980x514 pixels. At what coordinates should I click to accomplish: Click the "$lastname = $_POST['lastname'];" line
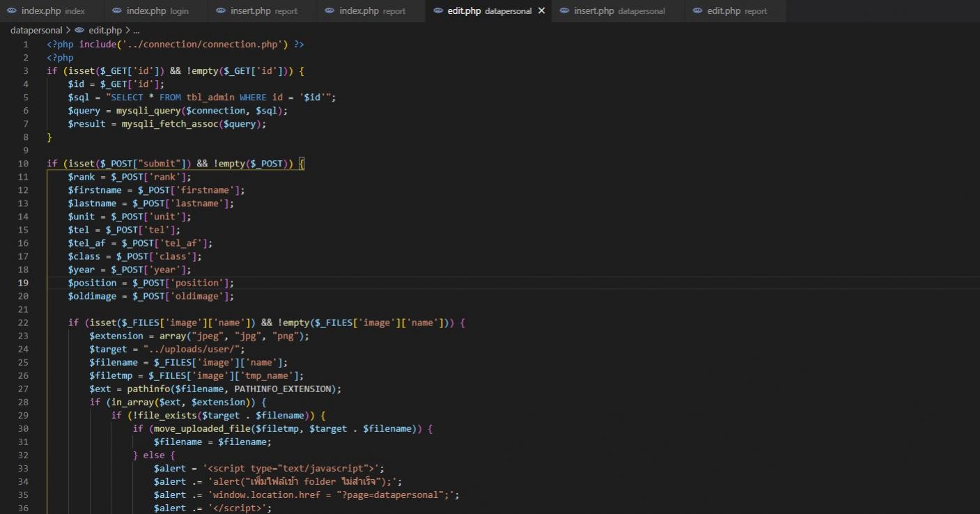tap(151, 203)
